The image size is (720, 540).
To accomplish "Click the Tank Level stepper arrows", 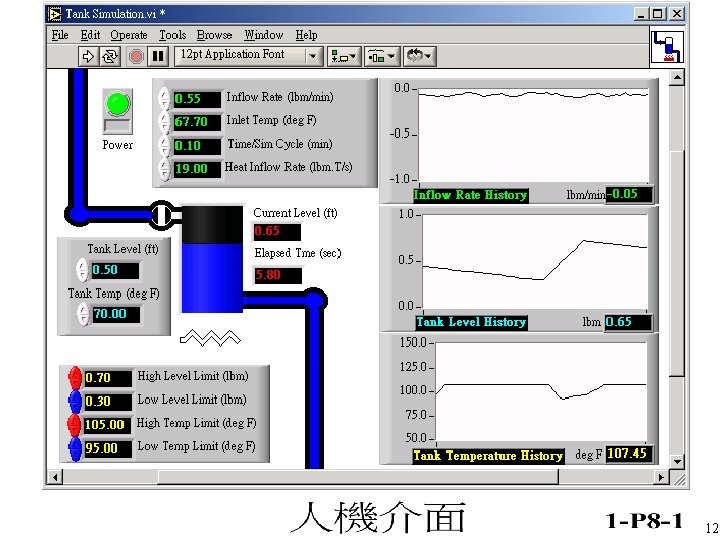I will point(82,270).
